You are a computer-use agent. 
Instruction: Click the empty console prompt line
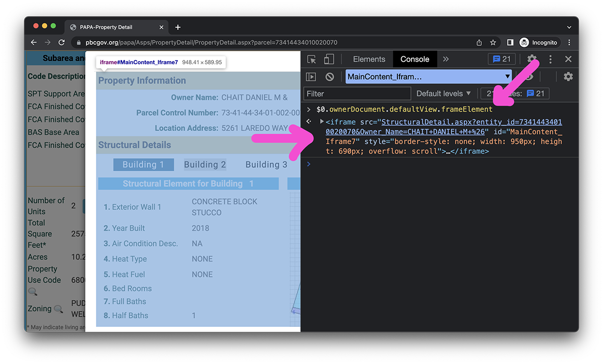(440, 164)
